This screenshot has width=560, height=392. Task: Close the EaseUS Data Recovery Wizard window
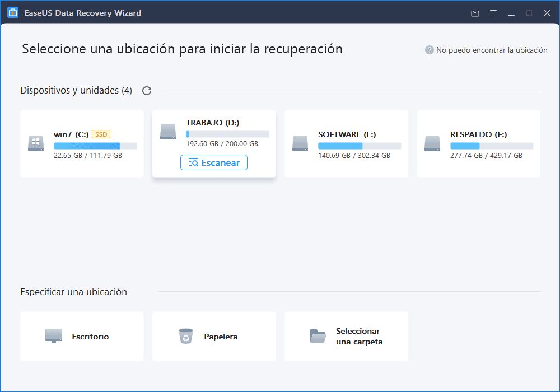(547, 13)
